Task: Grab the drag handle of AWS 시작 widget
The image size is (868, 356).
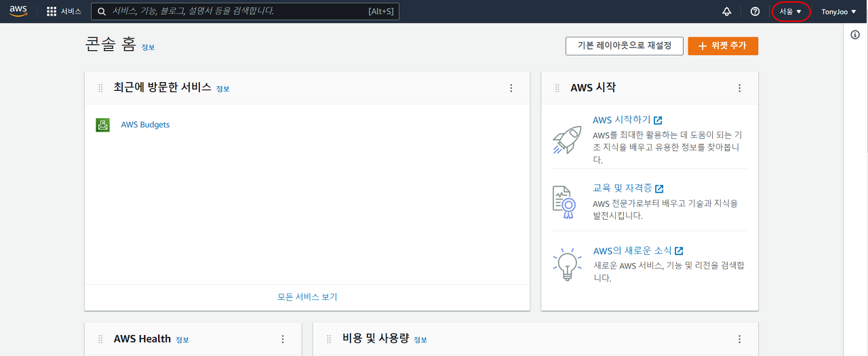Action: click(557, 88)
